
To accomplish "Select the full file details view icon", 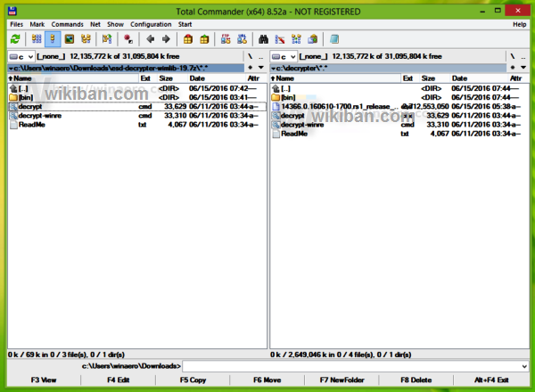I will tap(53, 39).
